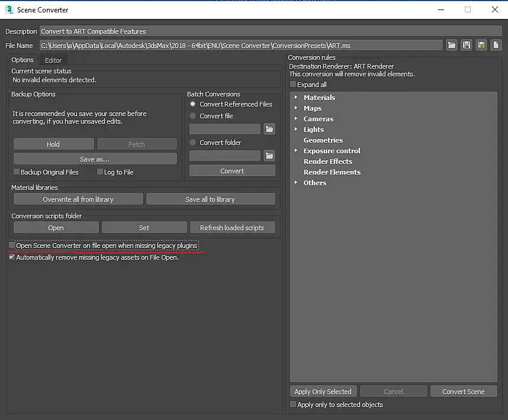Select the Lights label in rules tree
This screenshot has width=508, height=420.
point(314,130)
